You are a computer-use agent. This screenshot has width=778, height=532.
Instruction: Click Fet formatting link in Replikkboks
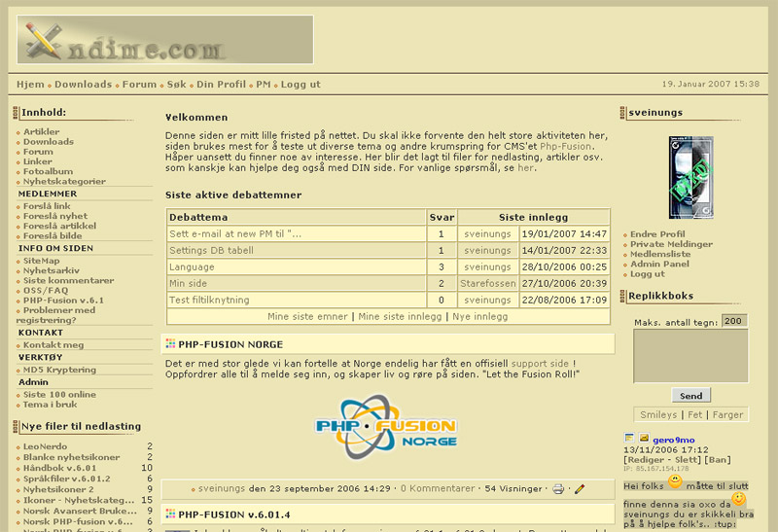click(695, 415)
